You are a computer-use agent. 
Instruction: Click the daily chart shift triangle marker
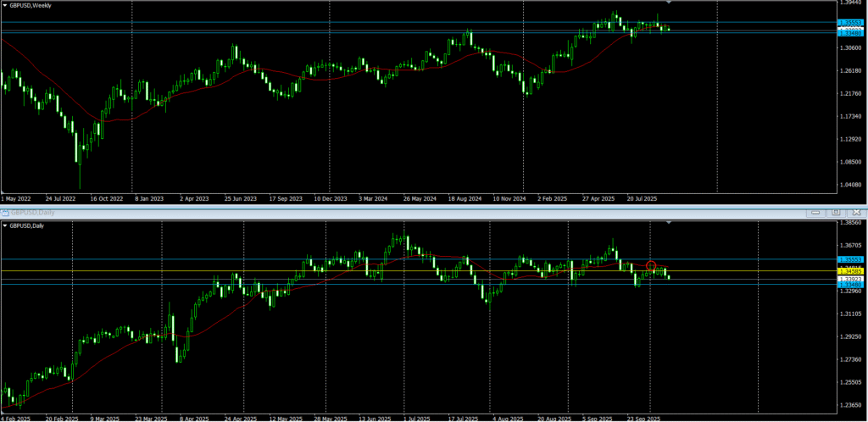(670, 222)
